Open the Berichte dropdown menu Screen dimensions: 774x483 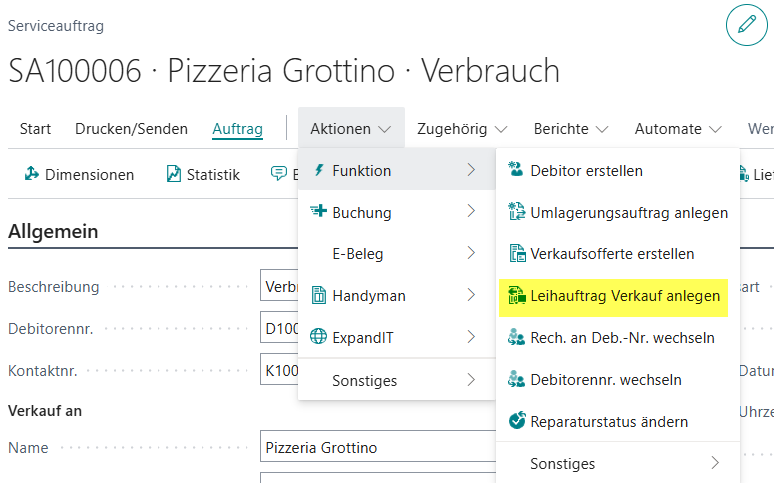tap(571, 129)
